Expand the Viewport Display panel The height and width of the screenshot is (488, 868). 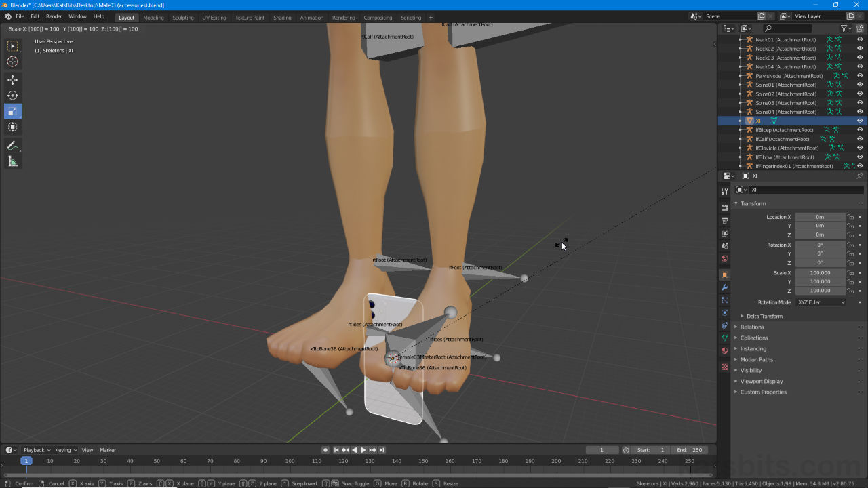pos(761,381)
